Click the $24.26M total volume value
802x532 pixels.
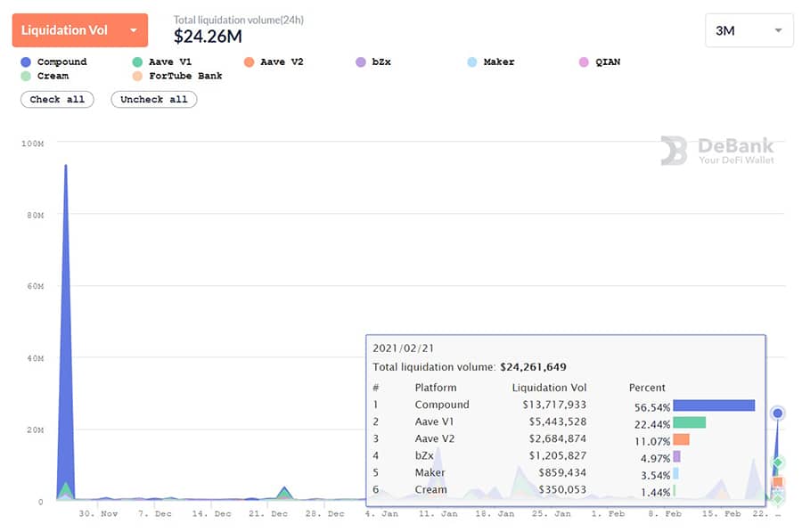(x=208, y=37)
